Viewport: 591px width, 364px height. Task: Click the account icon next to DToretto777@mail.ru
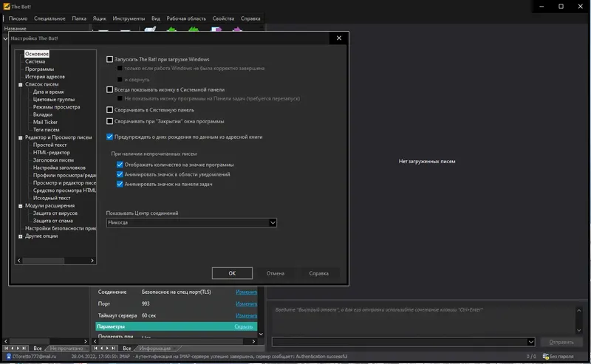click(9, 357)
